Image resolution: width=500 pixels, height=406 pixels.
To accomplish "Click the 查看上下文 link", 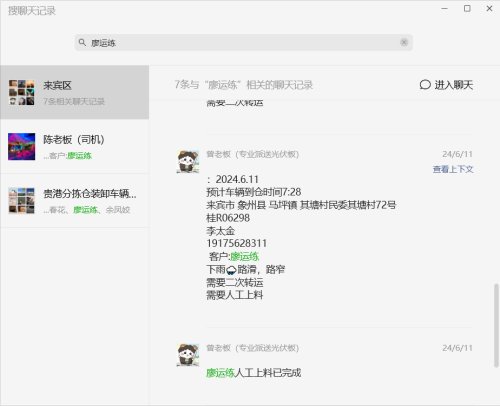I will (x=453, y=169).
